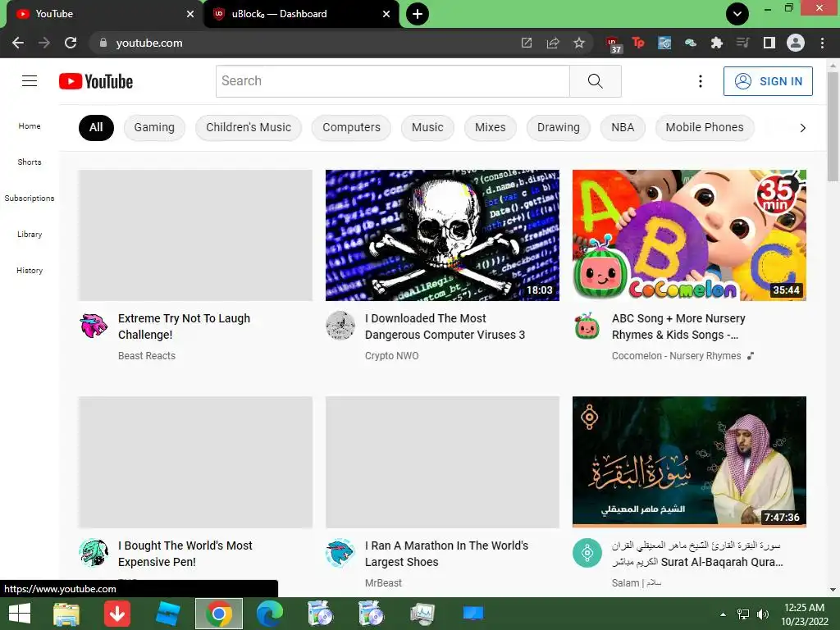Click the open-in-app icon in address bar
The width and height of the screenshot is (840, 630).
(x=527, y=43)
